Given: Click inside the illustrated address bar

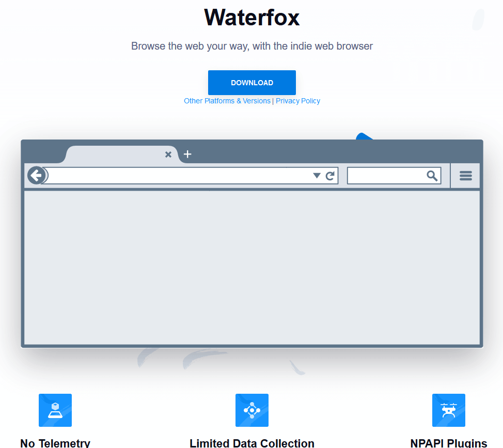Looking at the screenshot, I should [x=176, y=176].
